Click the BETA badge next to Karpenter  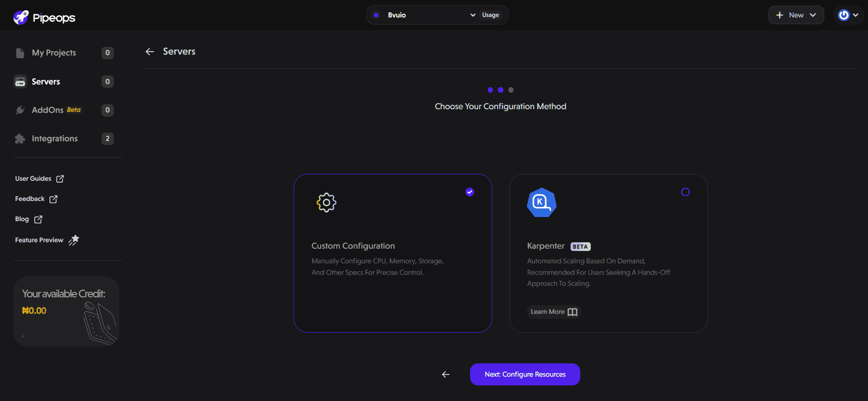coord(580,247)
